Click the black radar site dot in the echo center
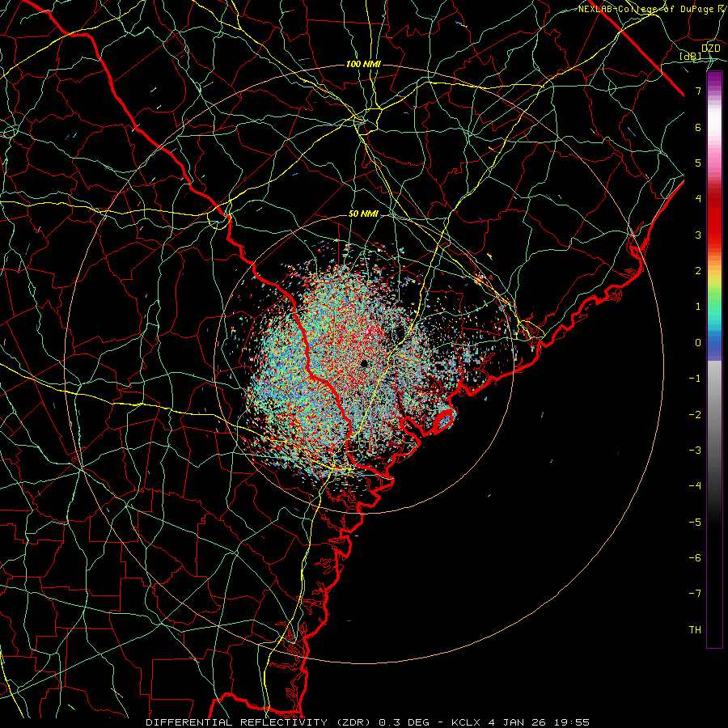The width and height of the screenshot is (728, 728). pos(363,363)
